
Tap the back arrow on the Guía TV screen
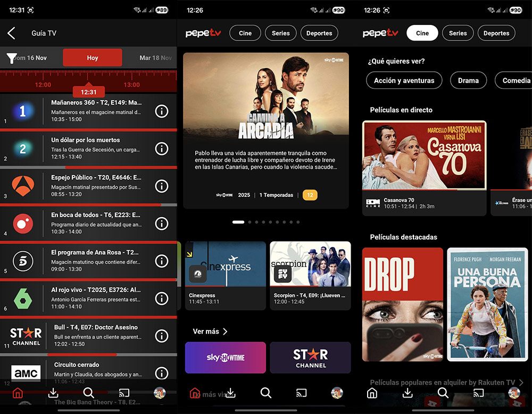coord(12,32)
